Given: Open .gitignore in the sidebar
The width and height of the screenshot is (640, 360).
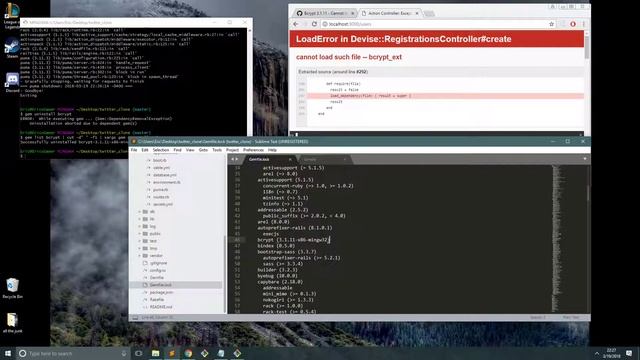Looking at the screenshot, I should pyautogui.click(x=158, y=263).
